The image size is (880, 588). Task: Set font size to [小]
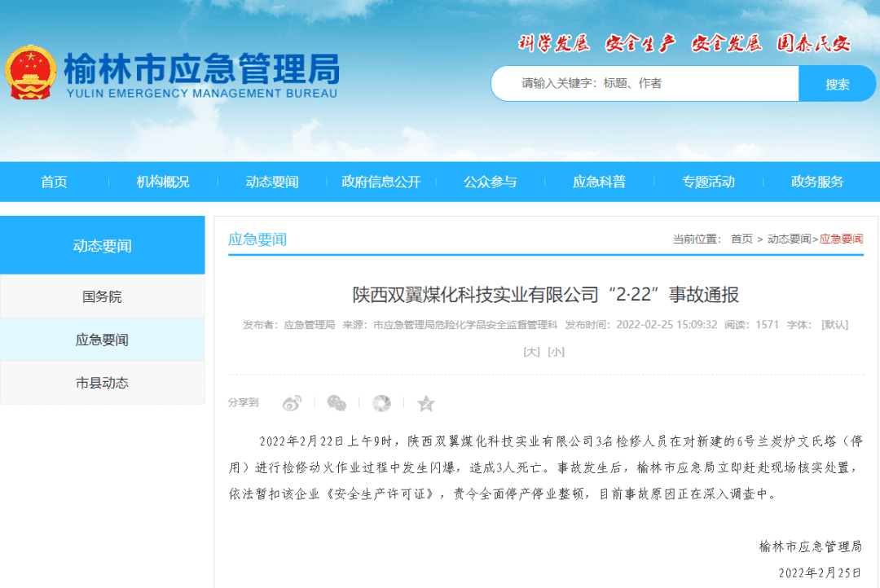[x=557, y=352]
